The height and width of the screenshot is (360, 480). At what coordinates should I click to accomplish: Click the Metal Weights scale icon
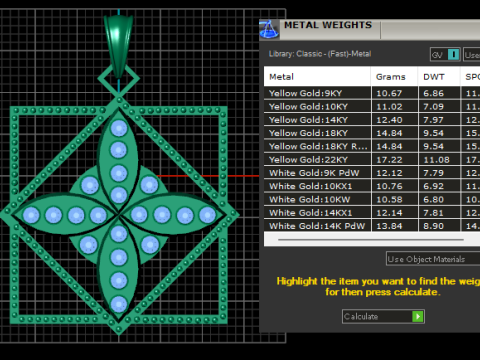tap(269, 29)
